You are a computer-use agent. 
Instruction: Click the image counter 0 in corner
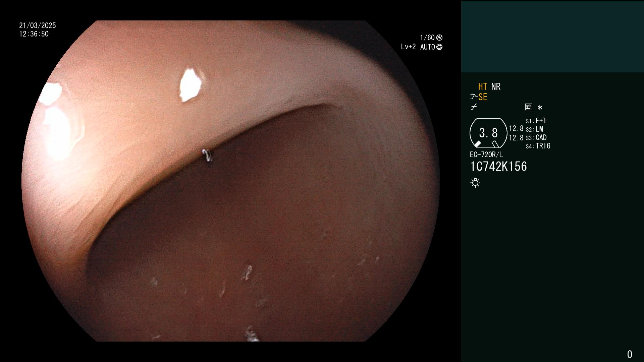coord(630,354)
